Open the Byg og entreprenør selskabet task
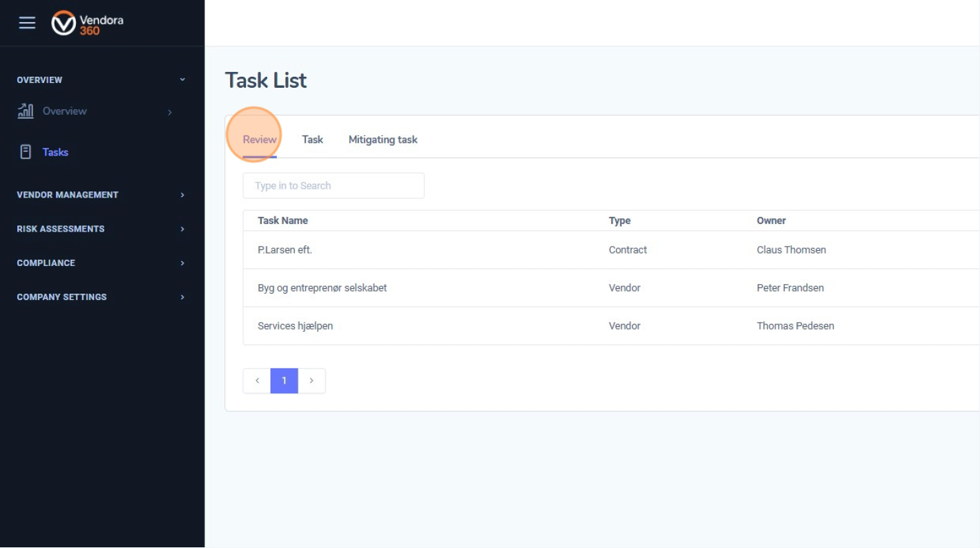 point(322,287)
